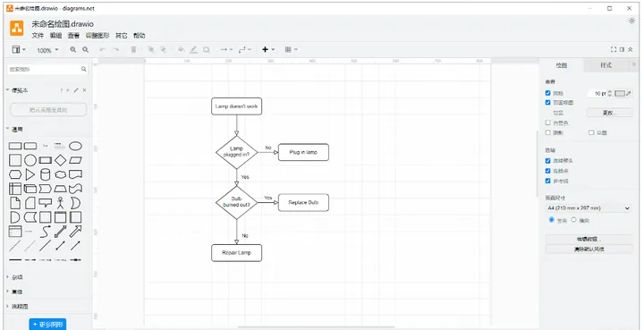Click the undo arrow icon
Viewport: 644px width, 330px height.
pos(103,50)
